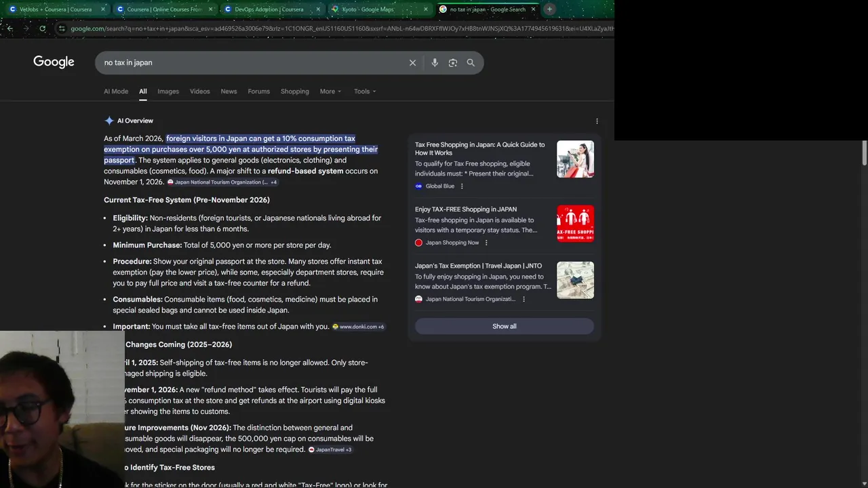The width and height of the screenshot is (868, 488).
Task: Click 'Current Tax-Free System (Pre-November 2026)' heading
Action: [x=186, y=200]
